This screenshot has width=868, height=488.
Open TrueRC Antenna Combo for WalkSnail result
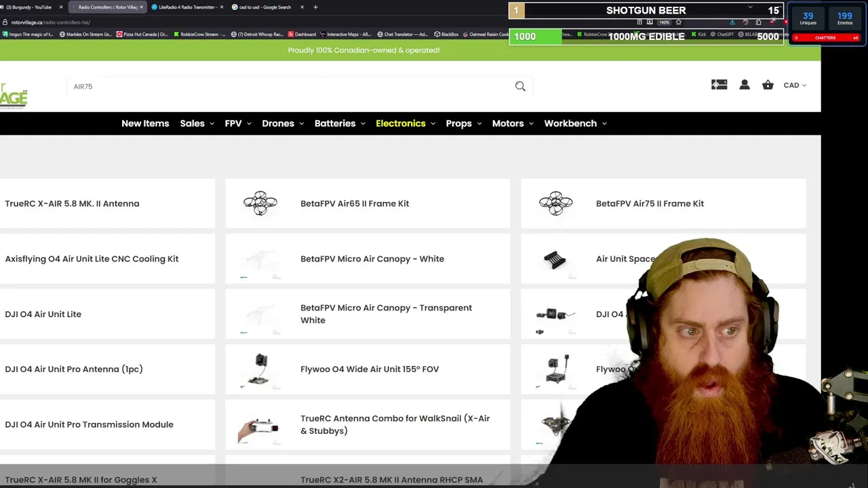395,424
